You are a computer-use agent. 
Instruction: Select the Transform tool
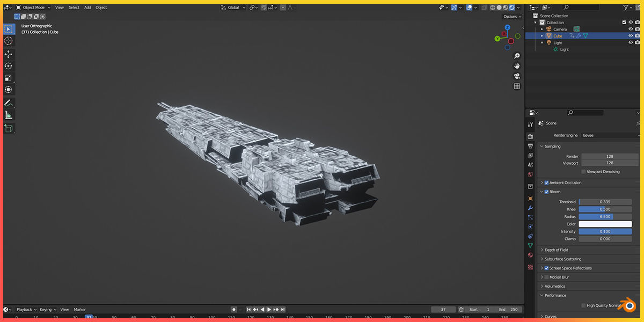tap(9, 90)
